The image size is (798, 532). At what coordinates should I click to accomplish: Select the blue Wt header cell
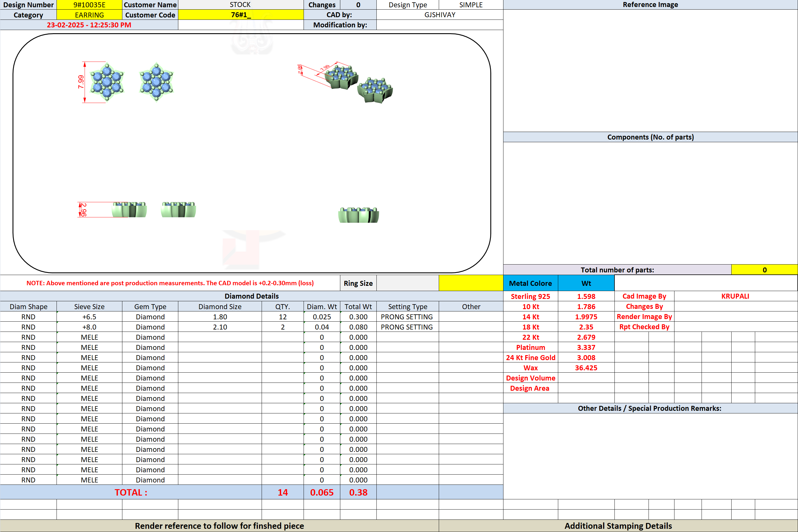pos(586,283)
